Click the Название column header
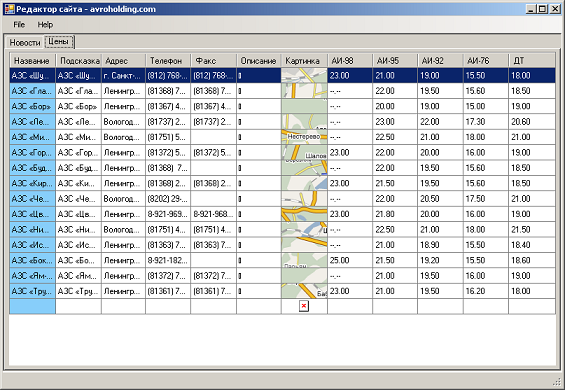565x390 pixels. (32, 61)
